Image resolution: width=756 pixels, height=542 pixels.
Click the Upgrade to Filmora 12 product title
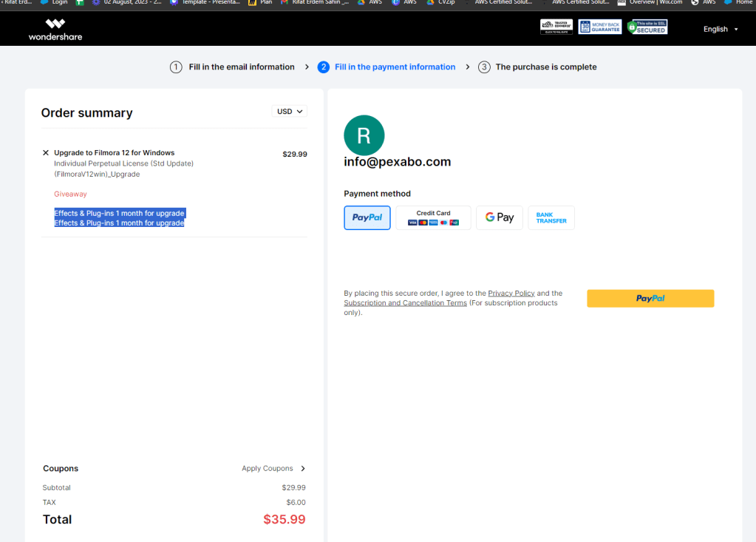click(x=115, y=153)
